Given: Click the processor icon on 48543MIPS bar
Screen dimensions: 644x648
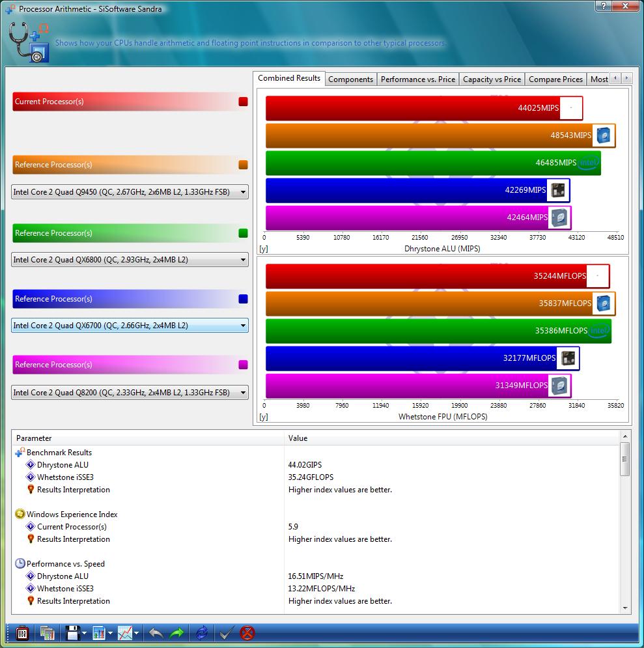Looking at the screenshot, I should click(x=604, y=135).
